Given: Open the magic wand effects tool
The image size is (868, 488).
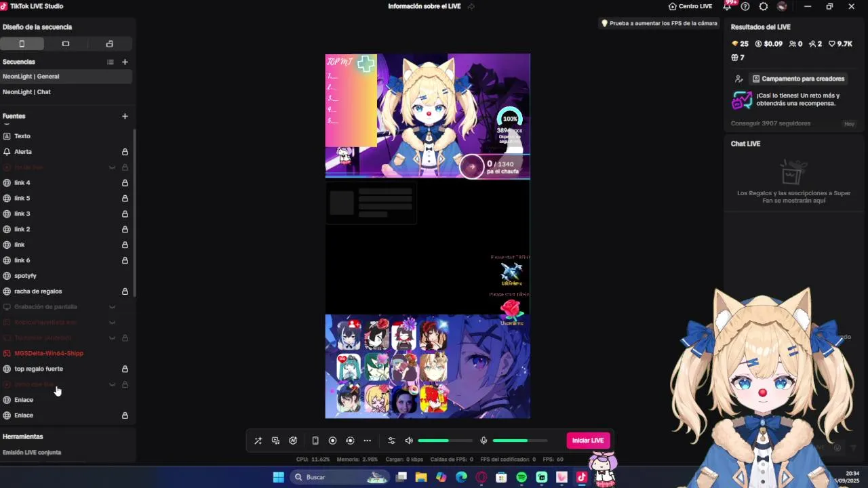Looking at the screenshot, I should click(258, 441).
